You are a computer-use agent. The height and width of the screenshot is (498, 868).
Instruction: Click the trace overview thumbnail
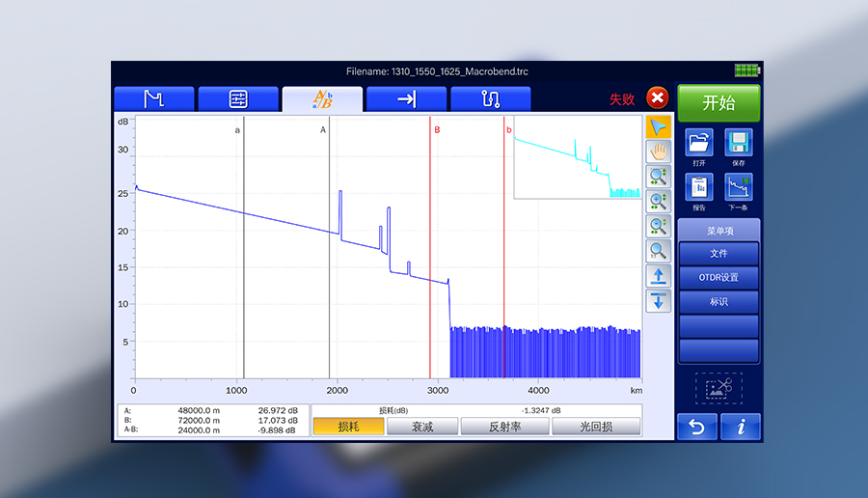tap(577, 156)
